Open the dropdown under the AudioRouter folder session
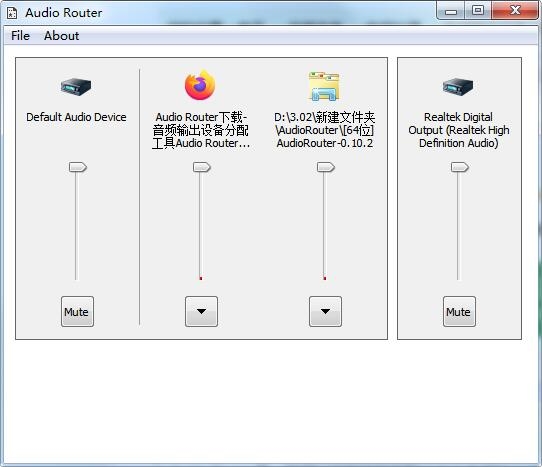 tap(325, 311)
